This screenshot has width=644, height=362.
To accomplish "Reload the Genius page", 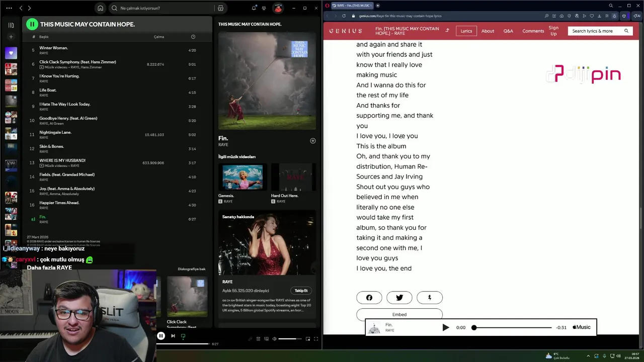I will (345, 16).
